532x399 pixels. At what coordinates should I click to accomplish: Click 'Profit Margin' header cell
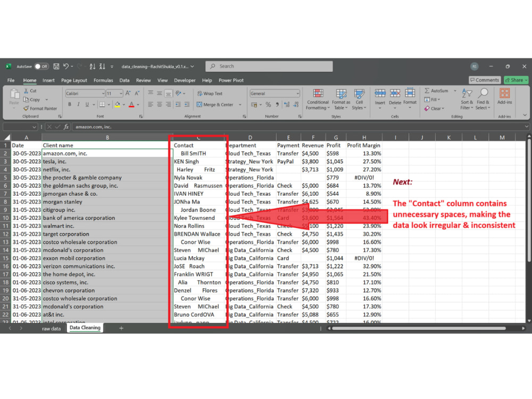[364, 145]
